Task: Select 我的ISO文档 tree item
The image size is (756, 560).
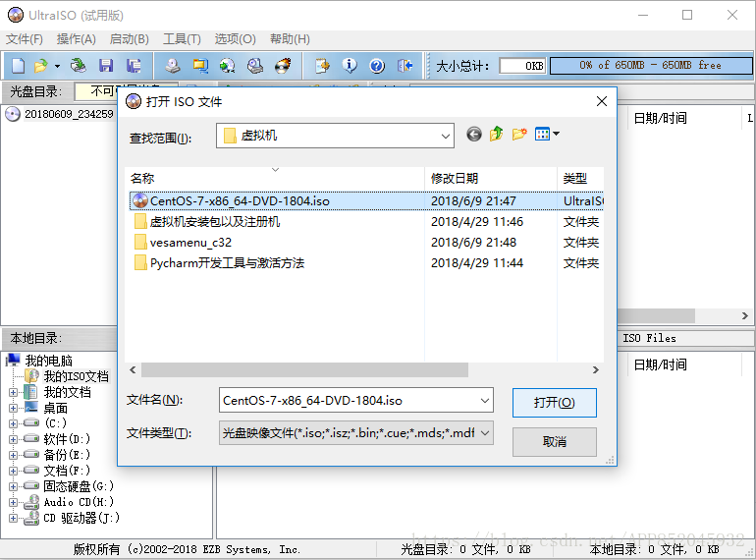Action: click(x=76, y=376)
